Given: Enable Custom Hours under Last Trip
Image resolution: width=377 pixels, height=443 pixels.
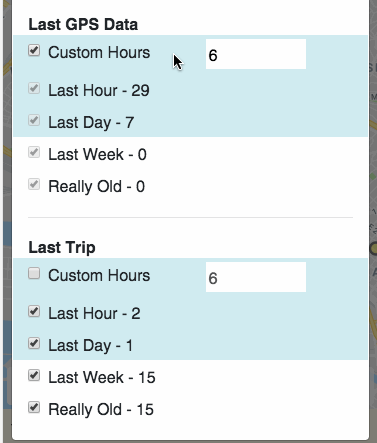Looking at the screenshot, I should (x=34, y=273).
